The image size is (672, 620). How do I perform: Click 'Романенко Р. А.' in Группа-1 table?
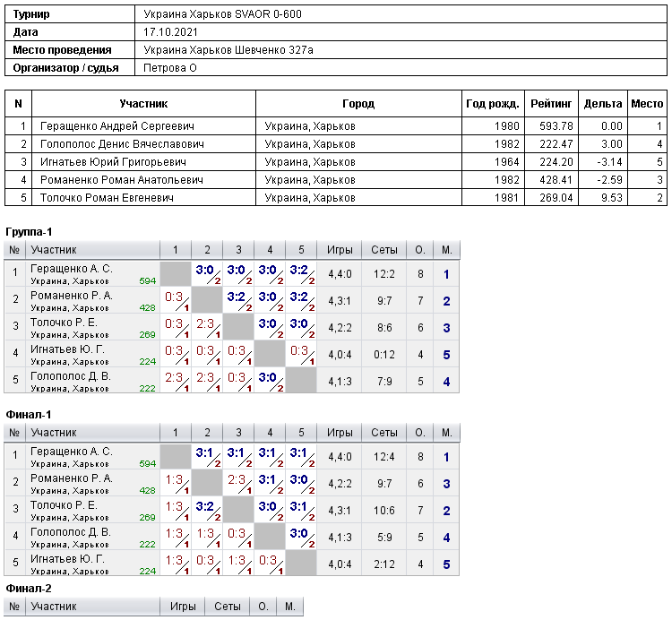pyautogui.click(x=72, y=296)
